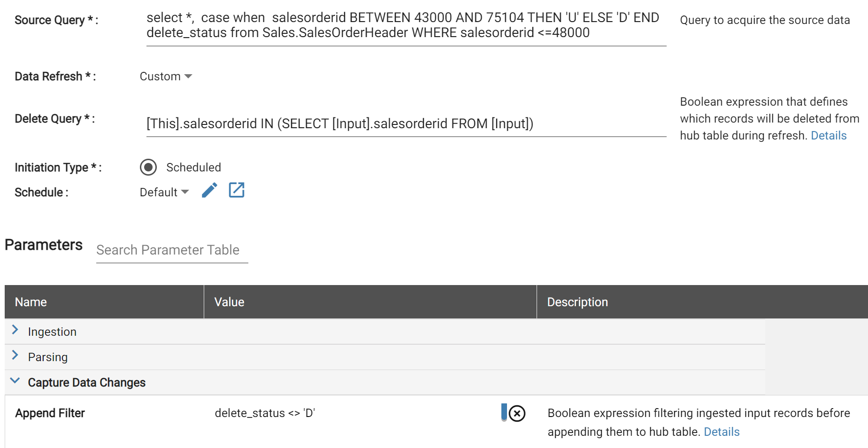
Task: Open the Schedule Default dropdown
Action: coord(164,192)
